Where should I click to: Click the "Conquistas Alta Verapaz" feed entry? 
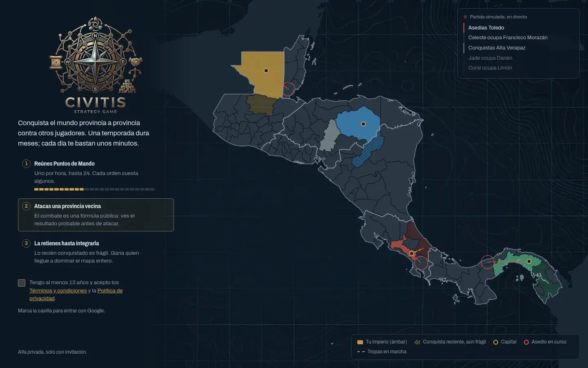click(497, 48)
